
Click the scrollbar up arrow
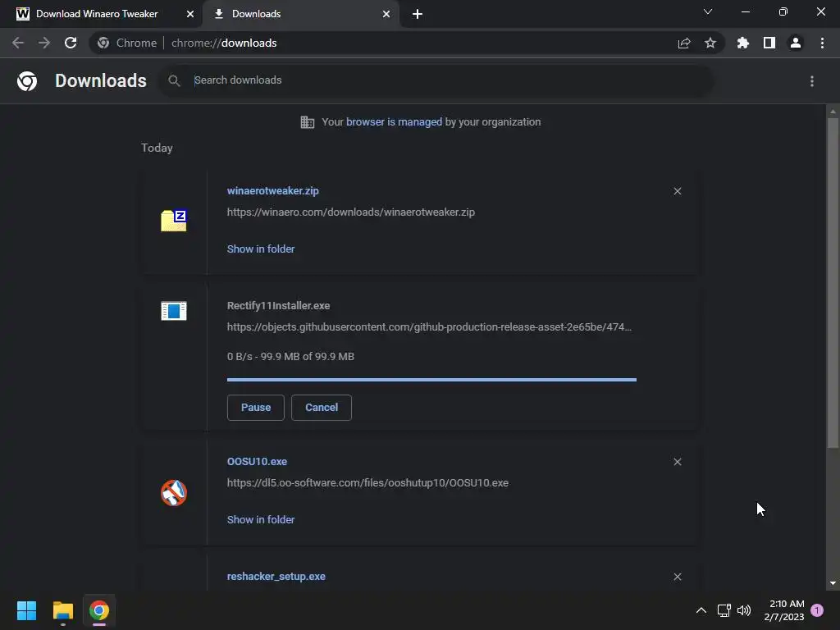[833, 112]
